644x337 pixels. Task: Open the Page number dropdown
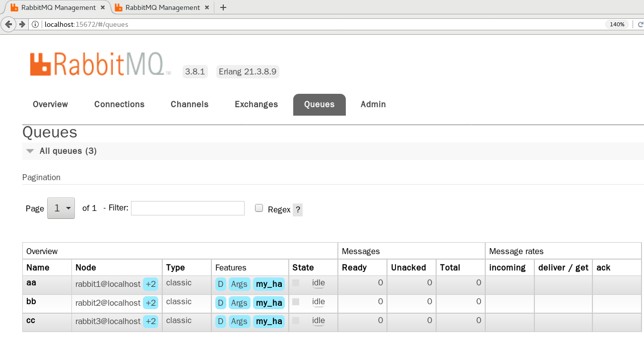coord(61,208)
